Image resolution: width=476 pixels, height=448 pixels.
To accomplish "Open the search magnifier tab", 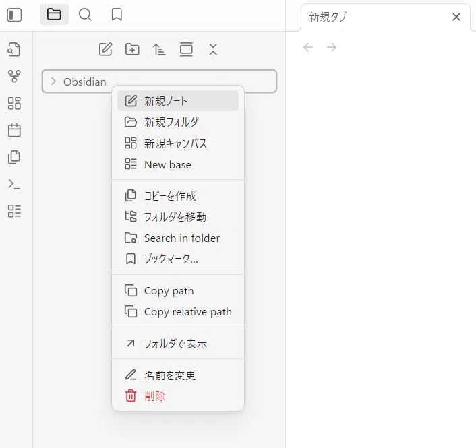I will click(x=85, y=14).
